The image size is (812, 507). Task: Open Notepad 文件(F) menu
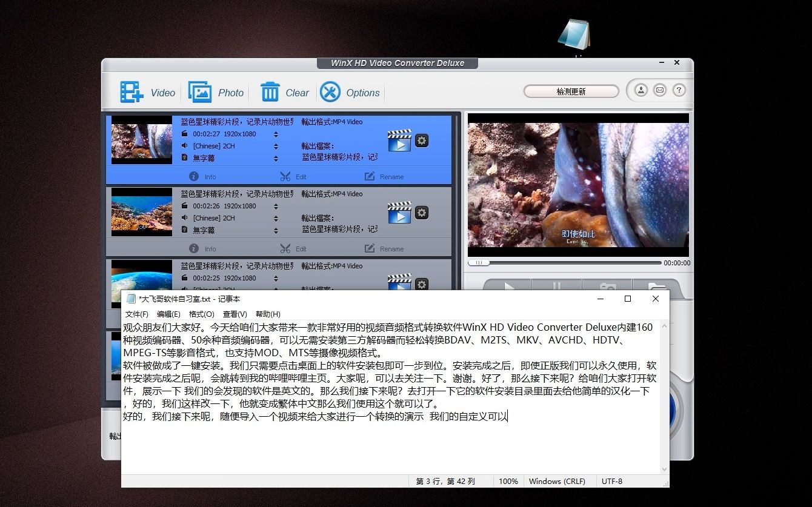point(136,314)
